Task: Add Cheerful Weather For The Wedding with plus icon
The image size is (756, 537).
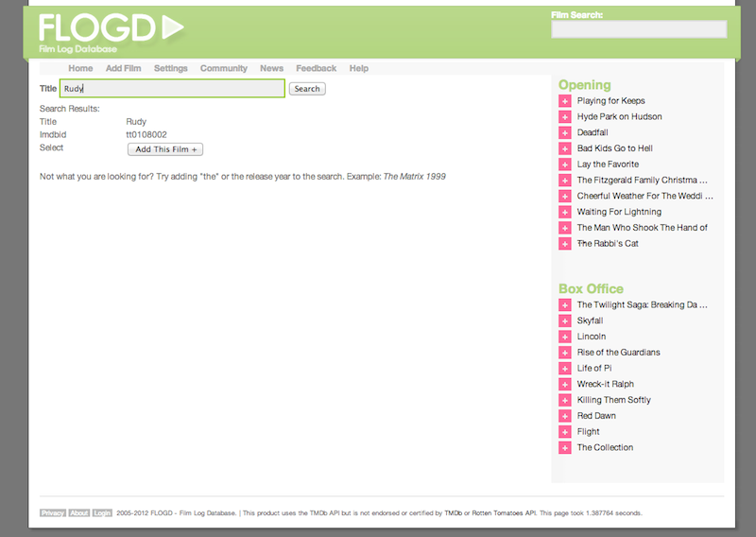Action: point(564,197)
